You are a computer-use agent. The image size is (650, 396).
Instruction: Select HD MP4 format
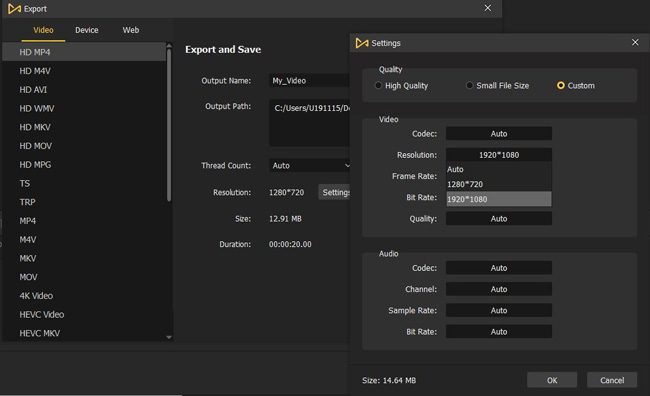[84, 52]
